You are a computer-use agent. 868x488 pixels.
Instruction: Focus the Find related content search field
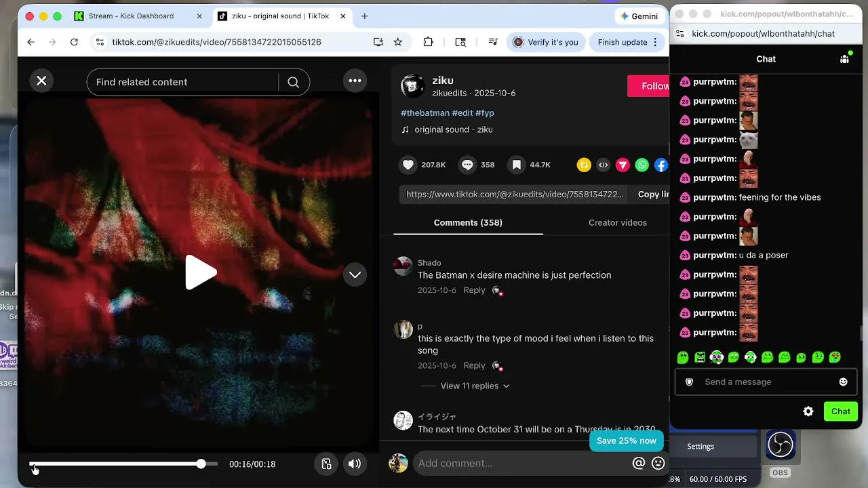pyautogui.click(x=183, y=82)
